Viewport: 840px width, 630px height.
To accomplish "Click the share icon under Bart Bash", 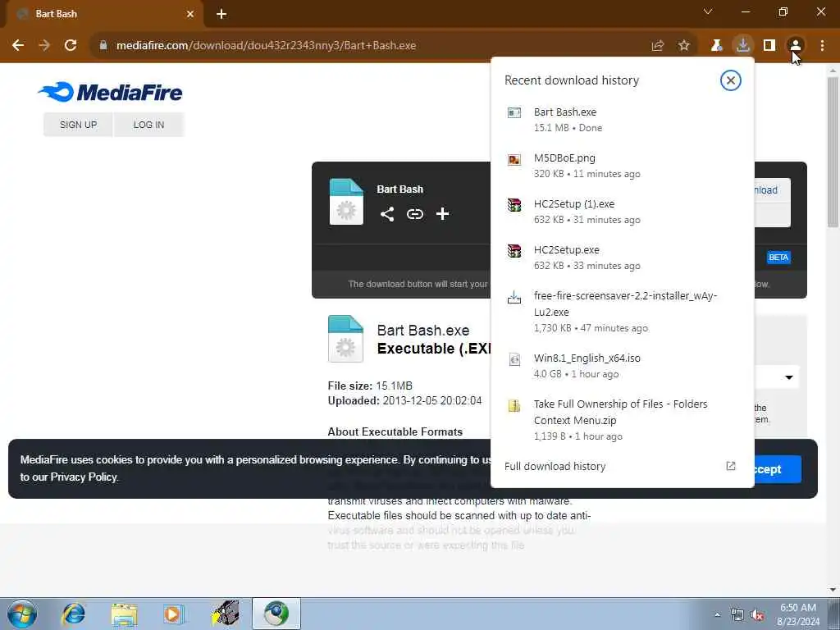I will 387,214.
